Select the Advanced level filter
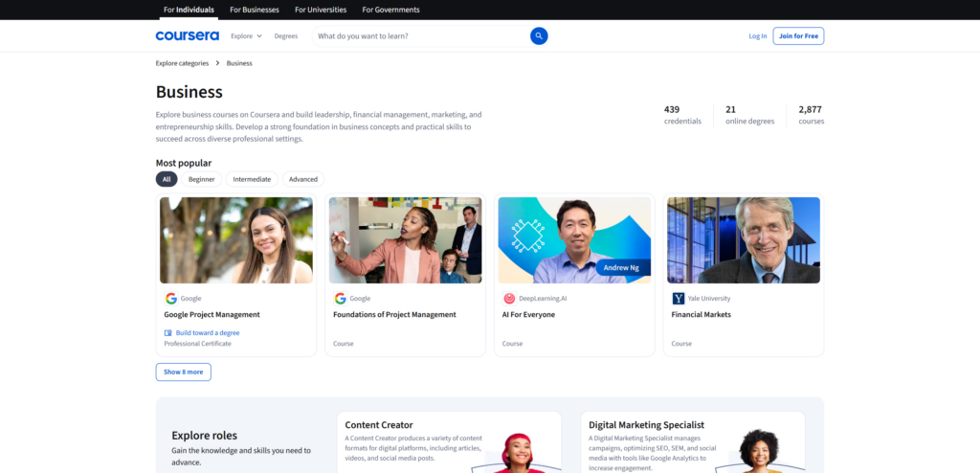The image size is (980, 473). pos(303,179)
